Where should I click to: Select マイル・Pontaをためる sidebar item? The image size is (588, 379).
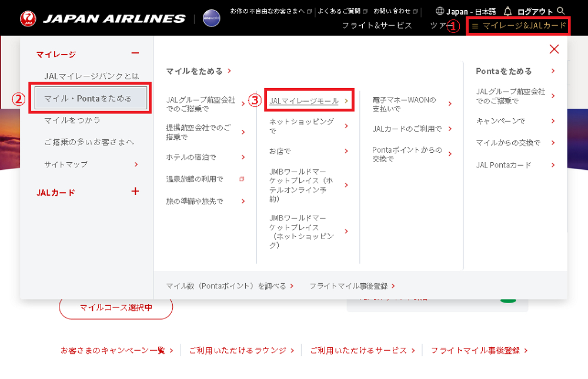point(91,98)
